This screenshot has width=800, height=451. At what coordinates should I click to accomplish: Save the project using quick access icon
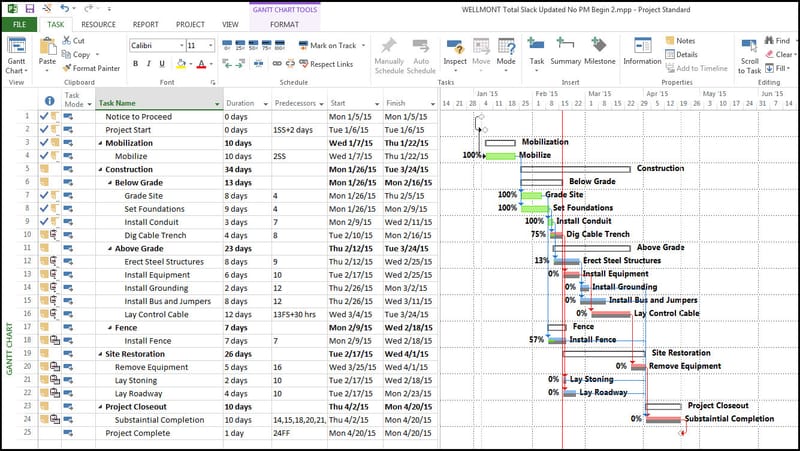(29, 8)
